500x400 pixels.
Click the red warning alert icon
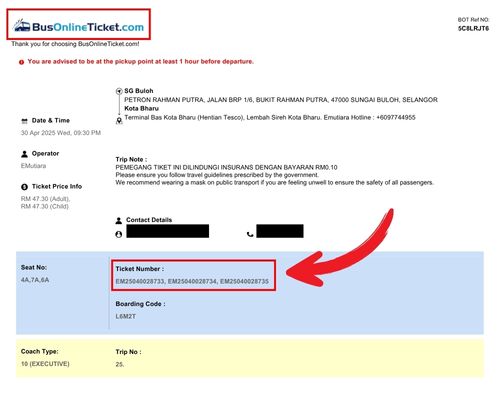pos(21,62)
